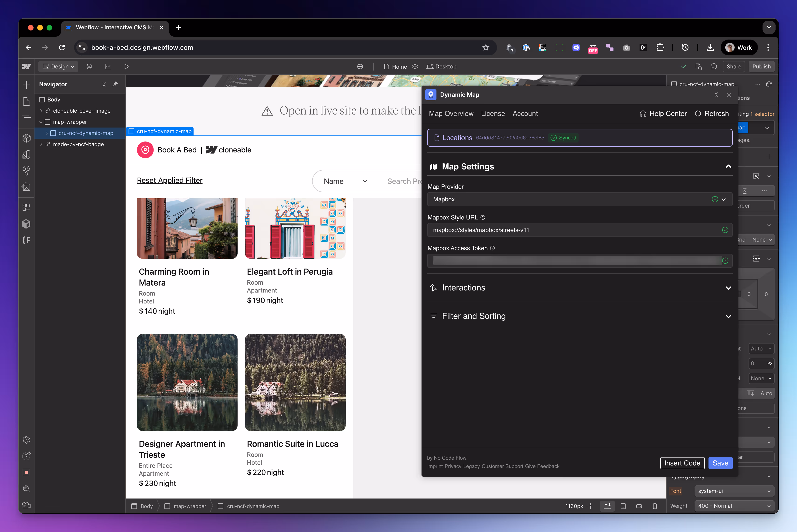Open the Weight 400 - Normal dropdown

[x=734, y=506]
